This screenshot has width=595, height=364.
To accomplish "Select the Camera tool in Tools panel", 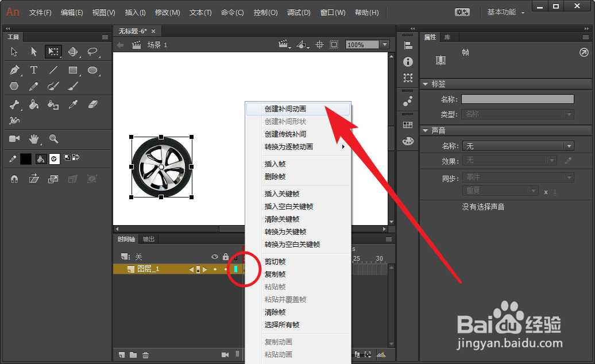I will [14, 139].
